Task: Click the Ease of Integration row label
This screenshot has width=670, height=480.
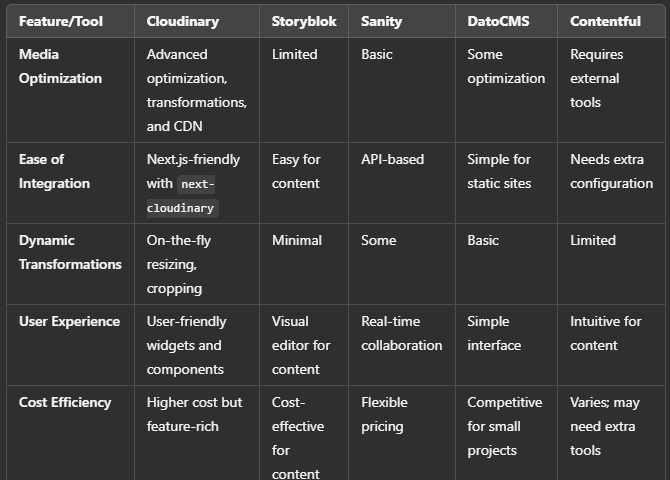Action: pyautogui.click(x=54, y=171)
